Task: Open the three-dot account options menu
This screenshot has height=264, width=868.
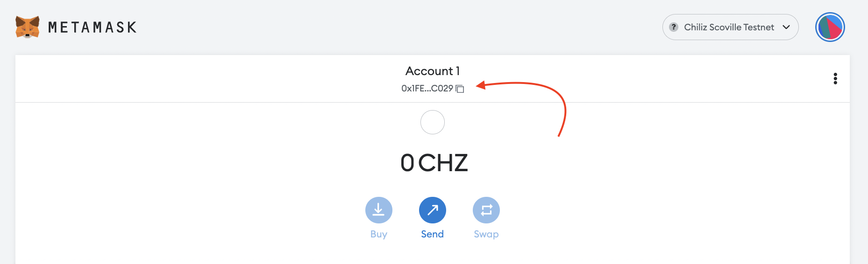Action: click(x=835, y=78)
